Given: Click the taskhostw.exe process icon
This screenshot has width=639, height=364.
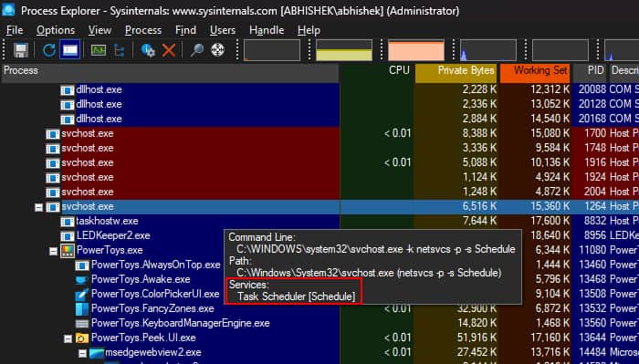Looking at the screenshot, I should (x=68, y=222).
